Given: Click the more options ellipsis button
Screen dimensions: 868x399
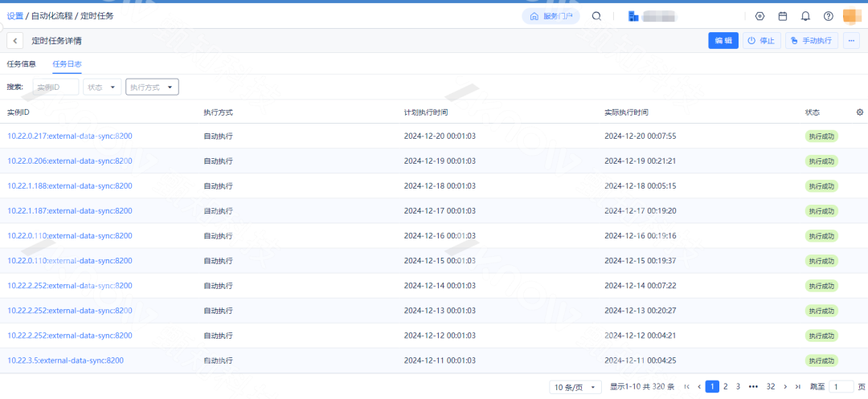Looking at the screenshot, I should click(x=851, y=41).
